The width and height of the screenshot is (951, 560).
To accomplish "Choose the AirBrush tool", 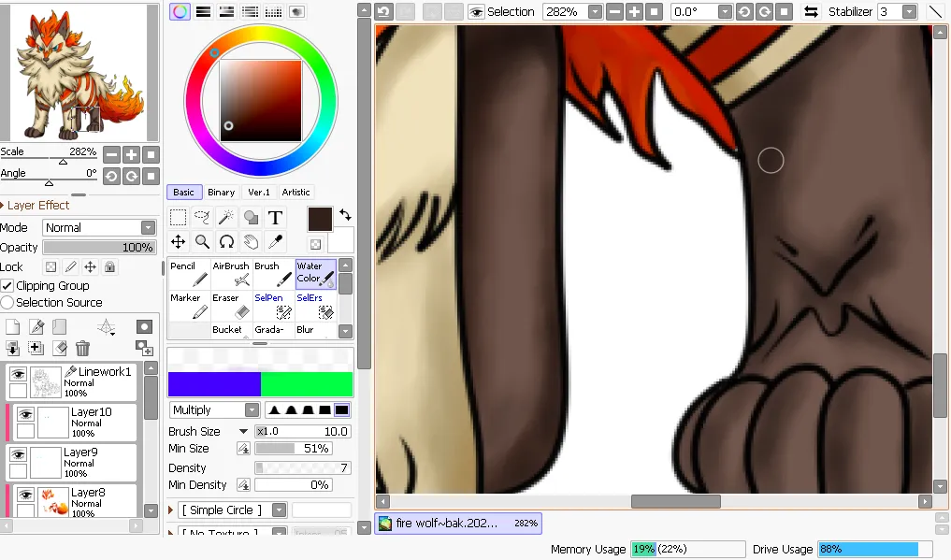I will [x=231, y=274].
